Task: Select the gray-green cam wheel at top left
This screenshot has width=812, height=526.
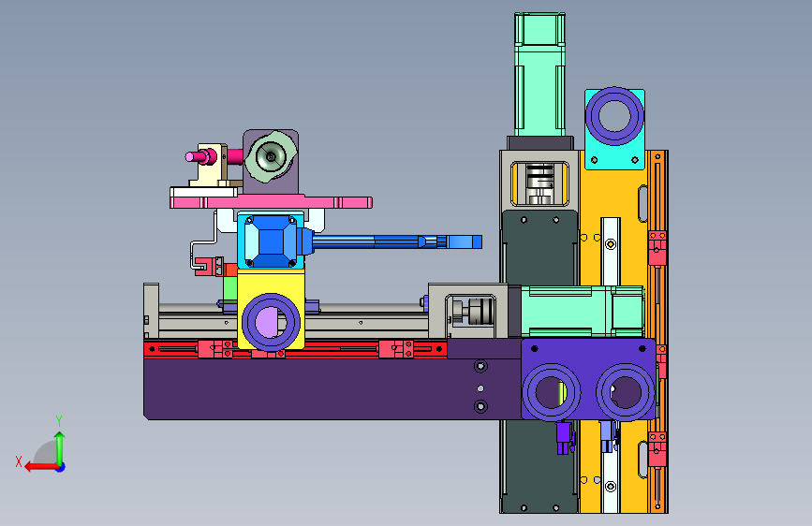Action: coord(271,156)
